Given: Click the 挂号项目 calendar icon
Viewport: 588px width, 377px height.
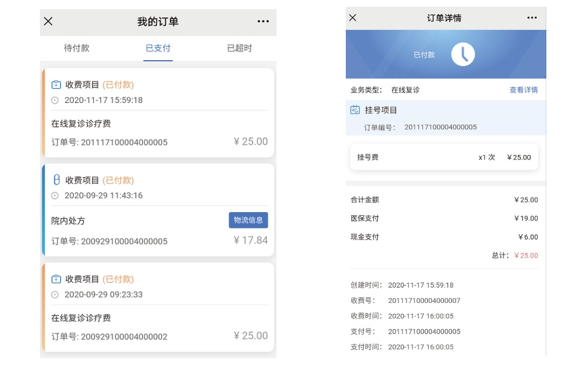Looking at the screenshot, I should pyautogui.click(x=355, y=110).
